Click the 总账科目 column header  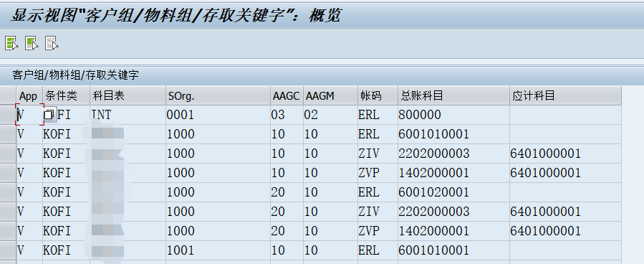point(453,96)
